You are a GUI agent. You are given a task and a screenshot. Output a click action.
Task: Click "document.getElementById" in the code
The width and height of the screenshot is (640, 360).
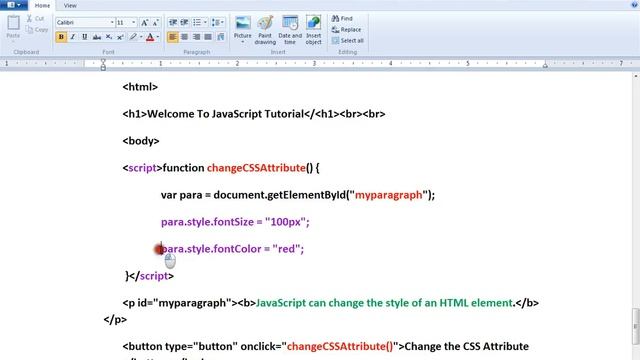click(x=280, y=195)
